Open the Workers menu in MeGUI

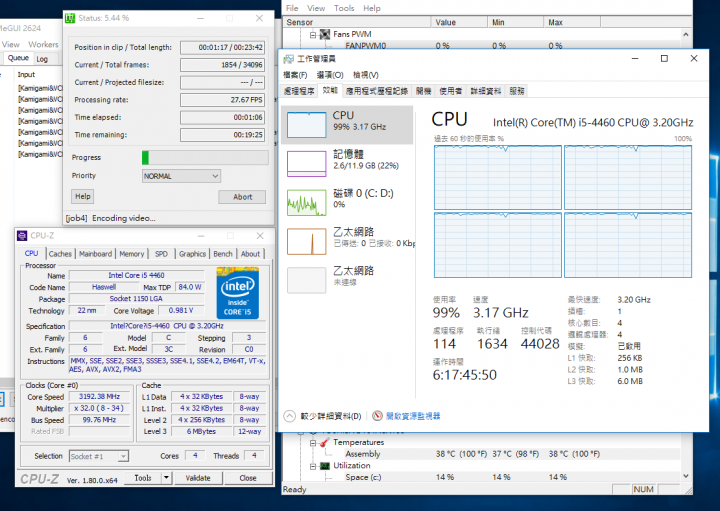click(43, 45)
